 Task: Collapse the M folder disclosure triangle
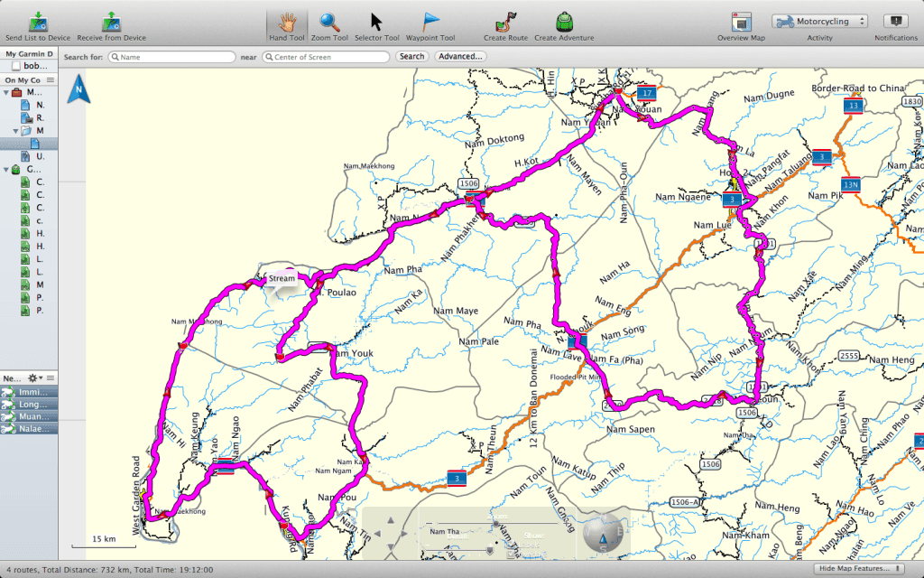(16, 131)
